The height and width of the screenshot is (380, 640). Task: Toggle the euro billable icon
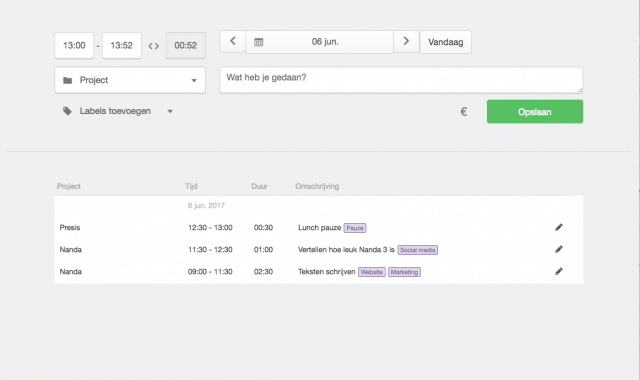pyautogui.click(x=464, y=111)
